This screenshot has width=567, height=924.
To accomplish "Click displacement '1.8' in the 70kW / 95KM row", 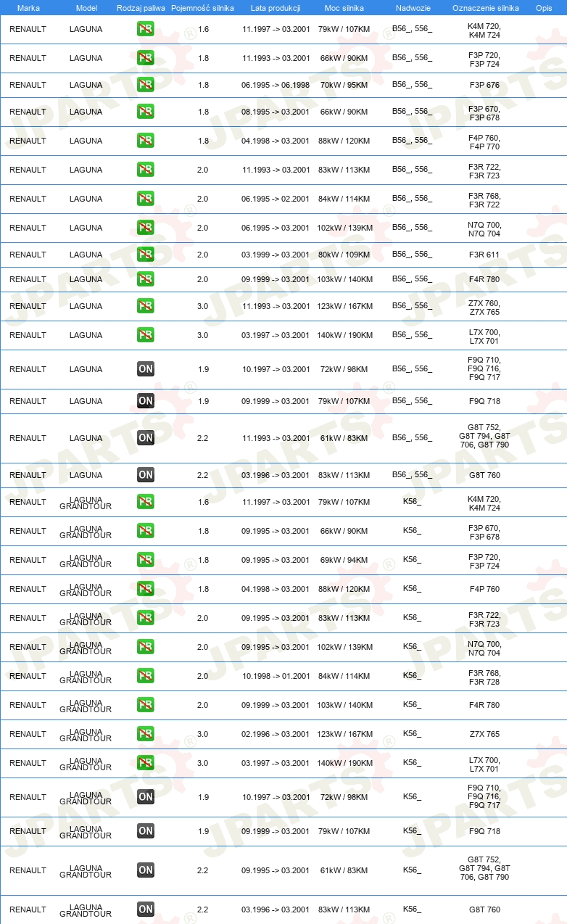I will pyautogui.click(x=203, y=85).
